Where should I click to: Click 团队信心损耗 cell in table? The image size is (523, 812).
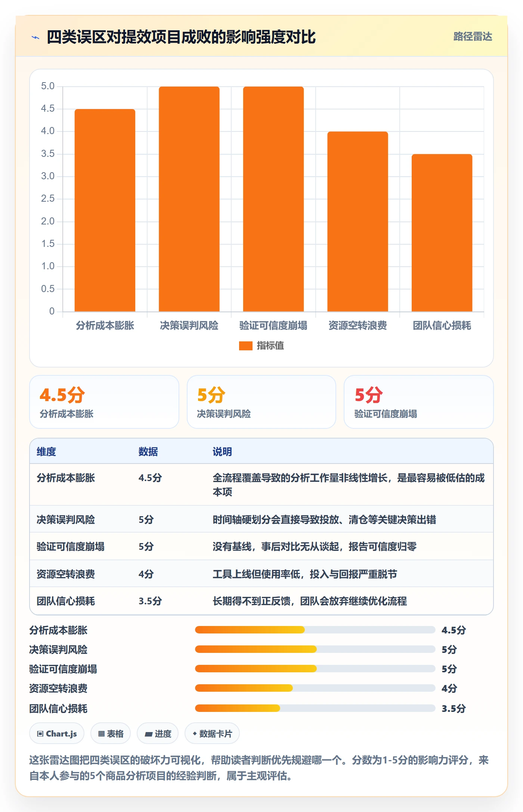click(x=66, y=601)
